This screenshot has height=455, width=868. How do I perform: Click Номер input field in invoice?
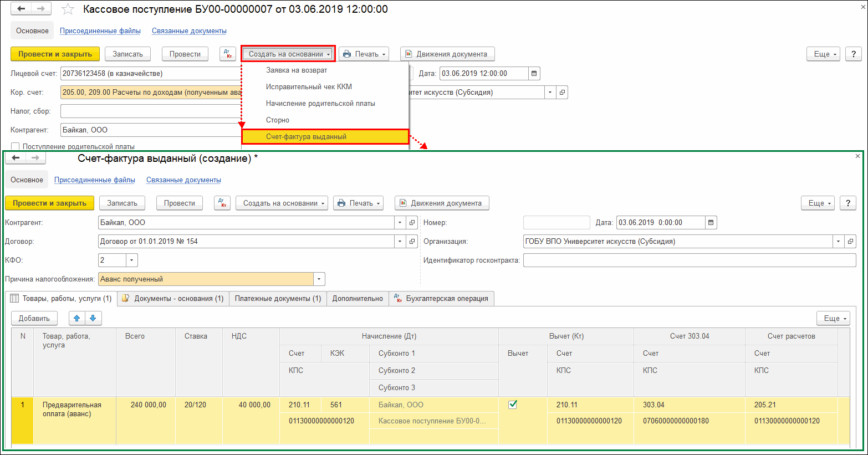point(556,222)
